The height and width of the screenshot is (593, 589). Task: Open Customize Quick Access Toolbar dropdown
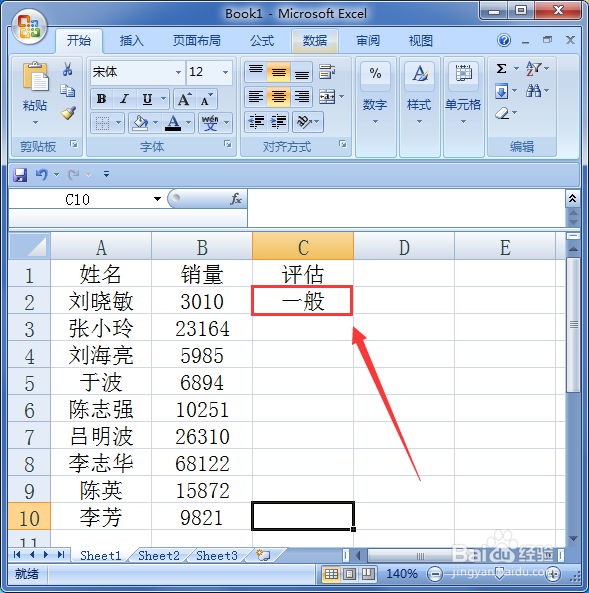[106, 174]
